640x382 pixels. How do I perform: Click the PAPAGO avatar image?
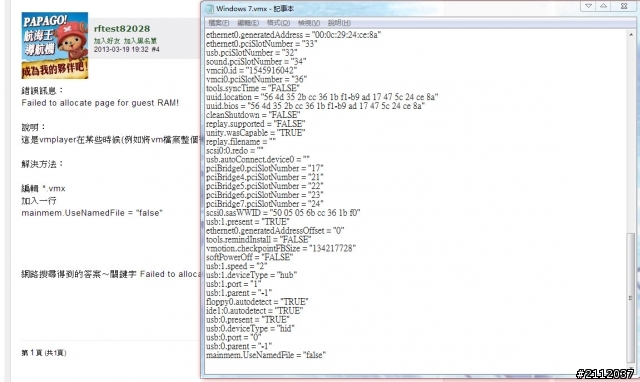(55, 45)
